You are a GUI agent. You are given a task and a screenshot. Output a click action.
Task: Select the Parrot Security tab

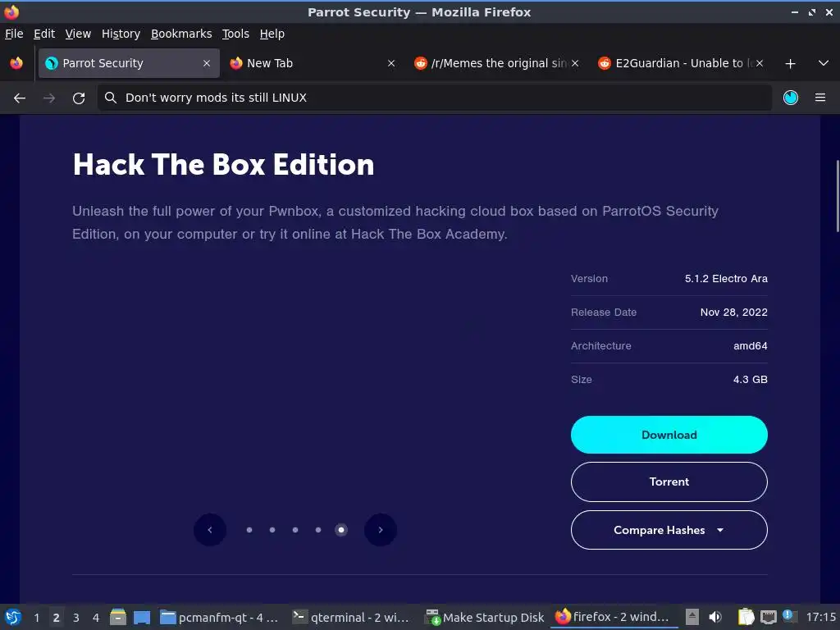129,63
